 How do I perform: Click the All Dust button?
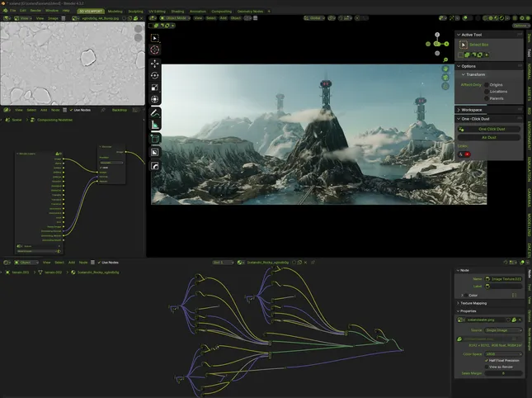(x=489, y=138)
